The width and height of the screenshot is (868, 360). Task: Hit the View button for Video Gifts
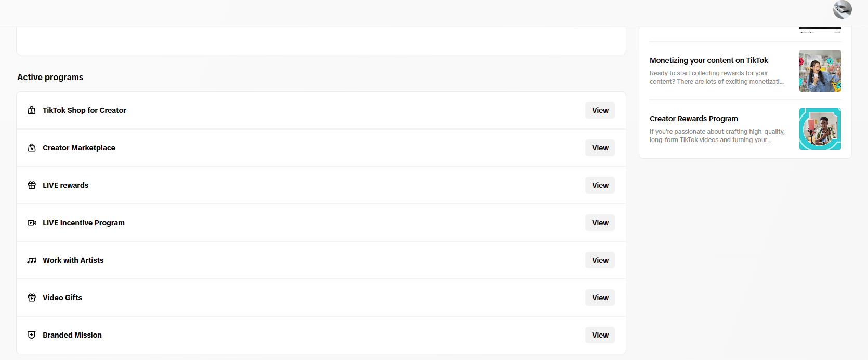tap(600, 298)
